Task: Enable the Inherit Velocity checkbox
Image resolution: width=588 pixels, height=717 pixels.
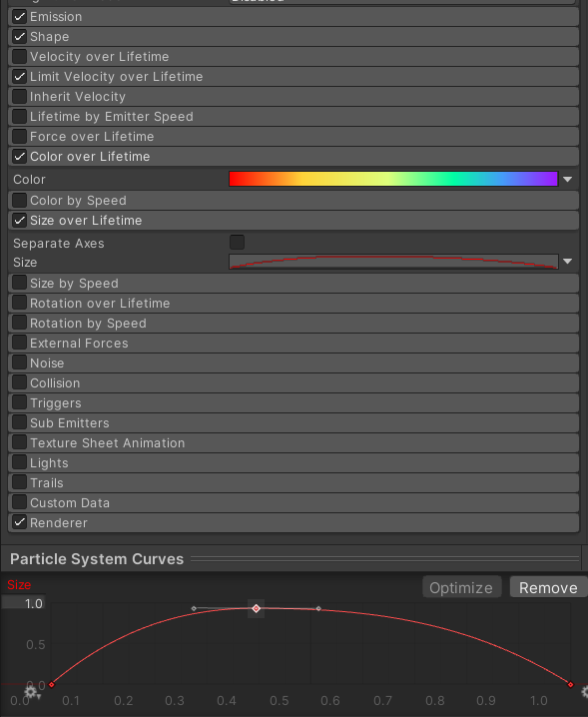Action: pos(19,97)
